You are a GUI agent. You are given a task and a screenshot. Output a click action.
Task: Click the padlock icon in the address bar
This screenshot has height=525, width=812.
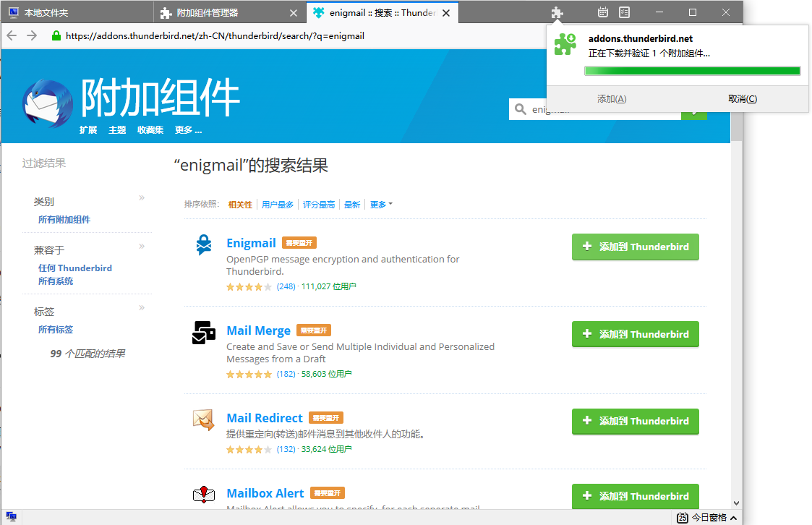56,34
